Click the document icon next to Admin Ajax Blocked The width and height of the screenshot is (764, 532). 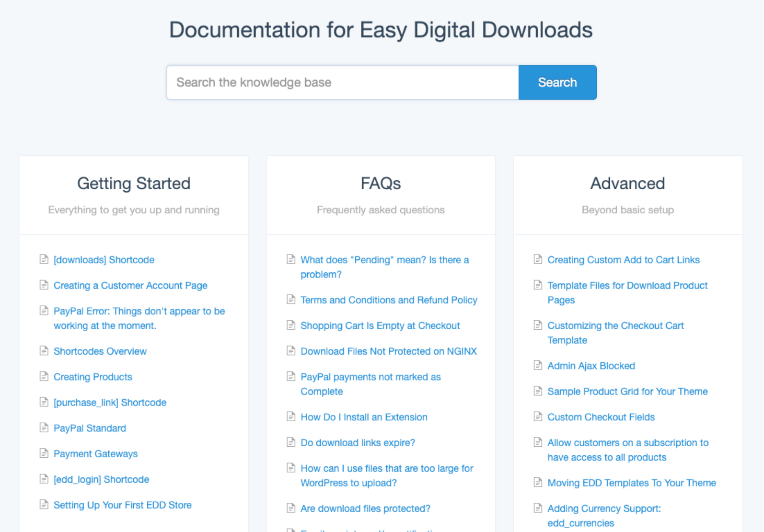[538, 365]
